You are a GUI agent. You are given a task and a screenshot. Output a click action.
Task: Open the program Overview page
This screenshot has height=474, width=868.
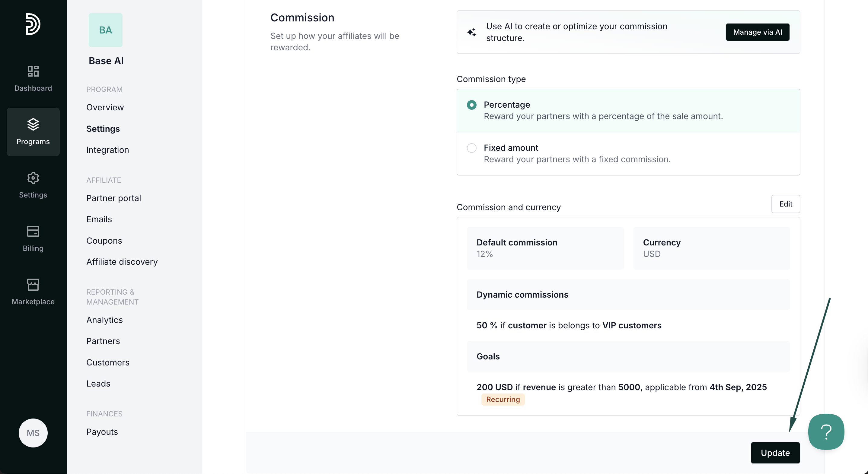(x=105, y=107)
